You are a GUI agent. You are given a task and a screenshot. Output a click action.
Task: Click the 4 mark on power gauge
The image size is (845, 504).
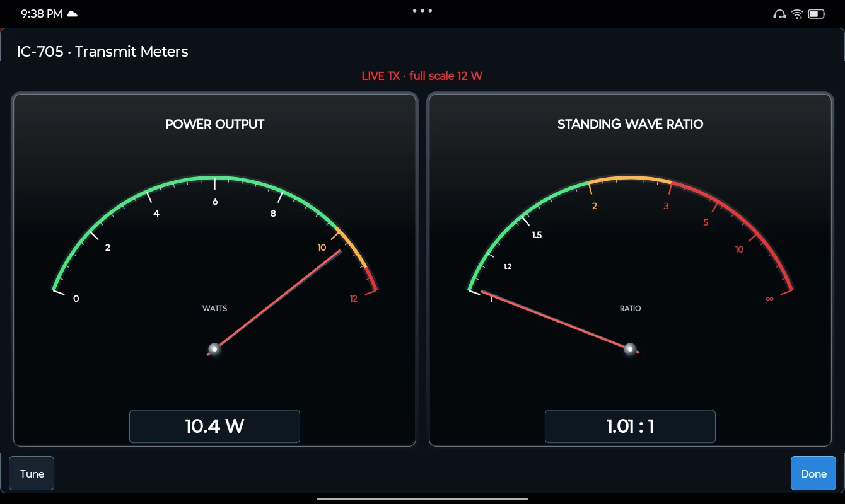(x=156, y=214)
